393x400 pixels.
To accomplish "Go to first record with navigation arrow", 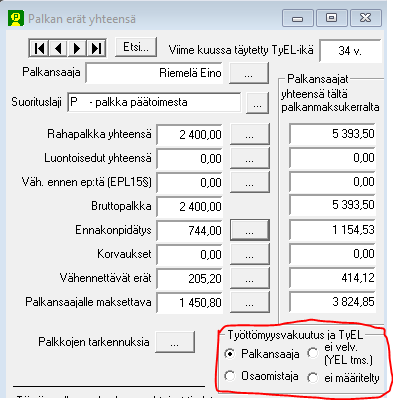I will 39,48.
